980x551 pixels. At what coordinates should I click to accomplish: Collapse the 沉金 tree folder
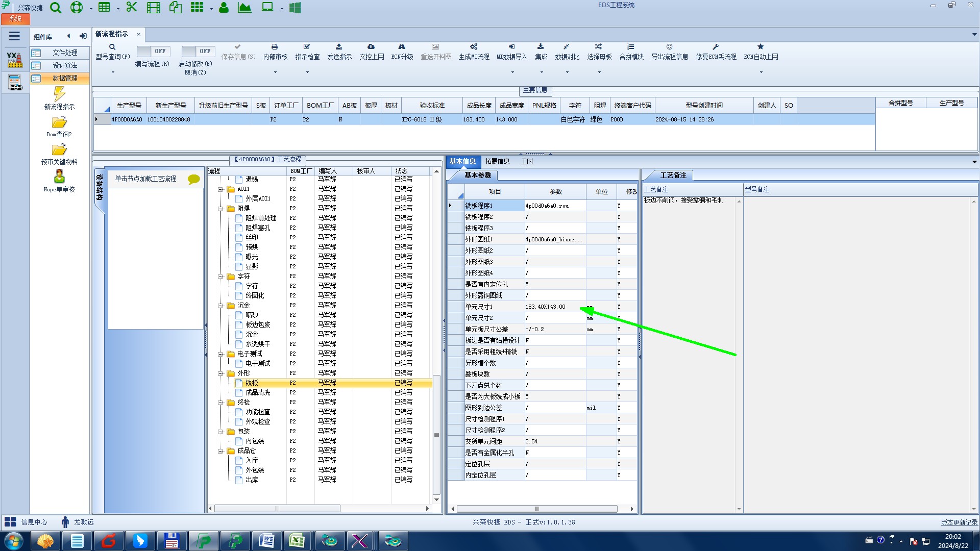[221, 305]
